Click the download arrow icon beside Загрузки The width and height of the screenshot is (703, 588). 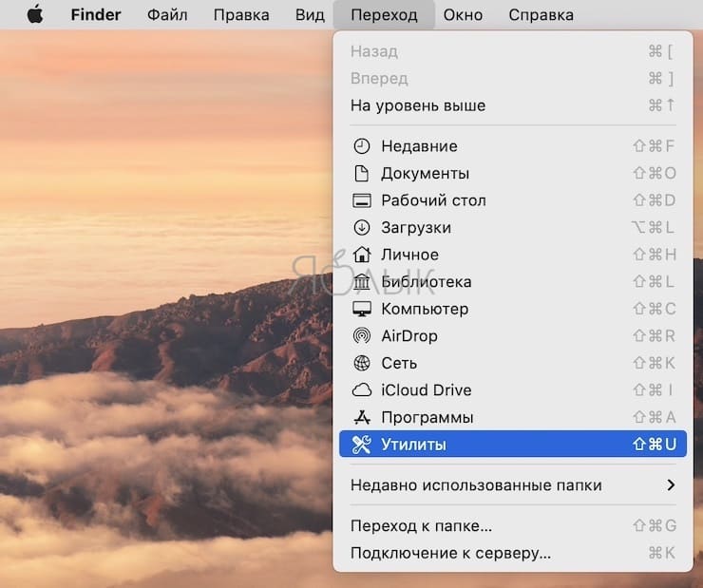click(361, 228)
